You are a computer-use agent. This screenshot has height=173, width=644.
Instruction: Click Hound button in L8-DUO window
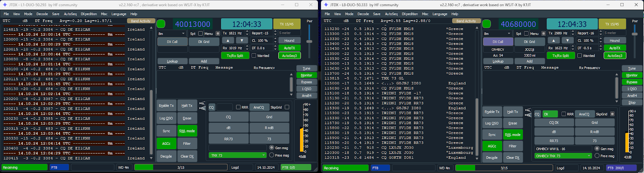615,41
